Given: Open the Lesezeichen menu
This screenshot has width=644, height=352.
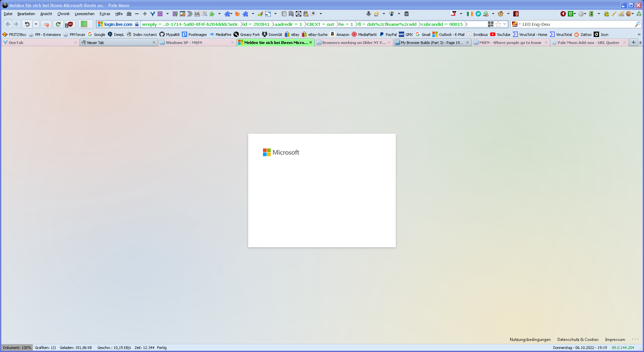Looking at the screenshot, I should coord(85,14).
